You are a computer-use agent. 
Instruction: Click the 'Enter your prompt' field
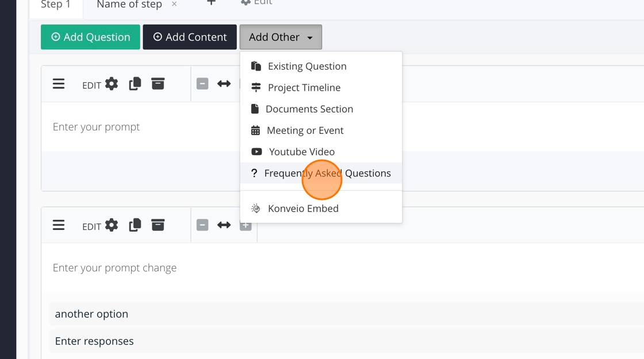97,127
